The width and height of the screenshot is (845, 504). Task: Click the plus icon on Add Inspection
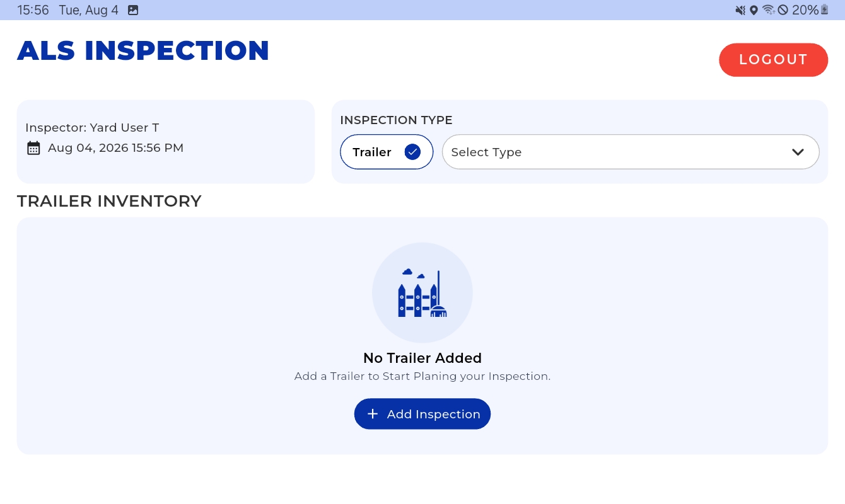(373, 414)
